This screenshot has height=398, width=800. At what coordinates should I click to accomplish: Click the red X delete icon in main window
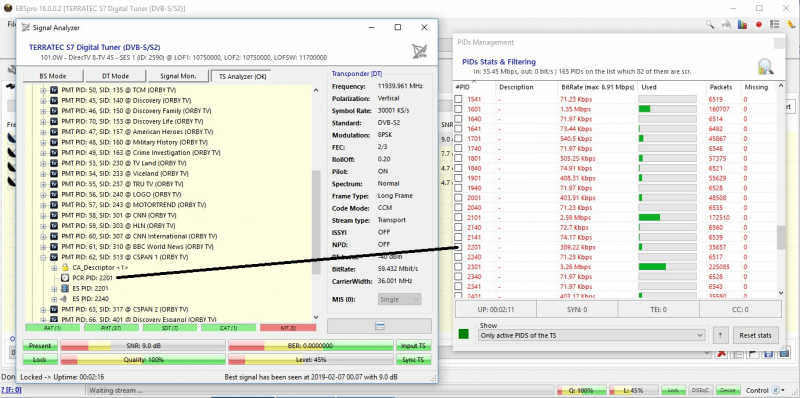[721, 353]
